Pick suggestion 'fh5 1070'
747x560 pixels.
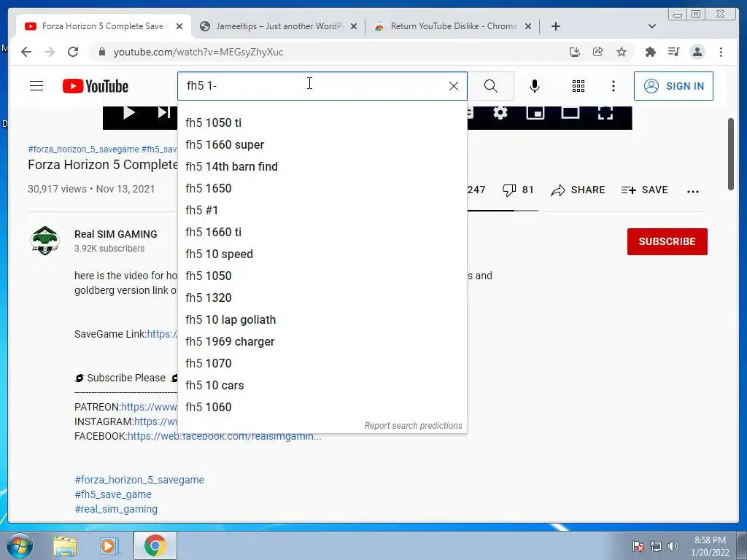click(322, 364)
